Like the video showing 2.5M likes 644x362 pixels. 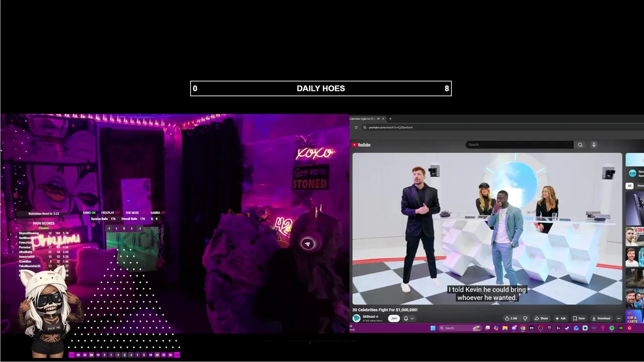511,318
